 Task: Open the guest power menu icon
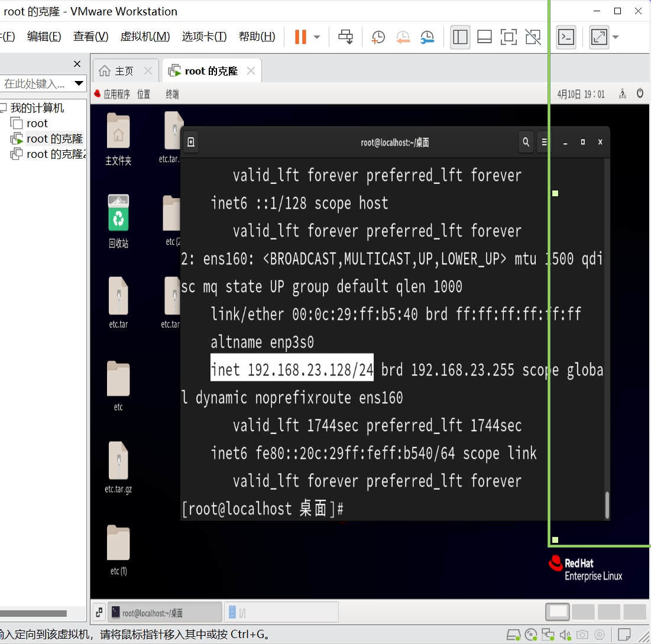tap(640, 93)
